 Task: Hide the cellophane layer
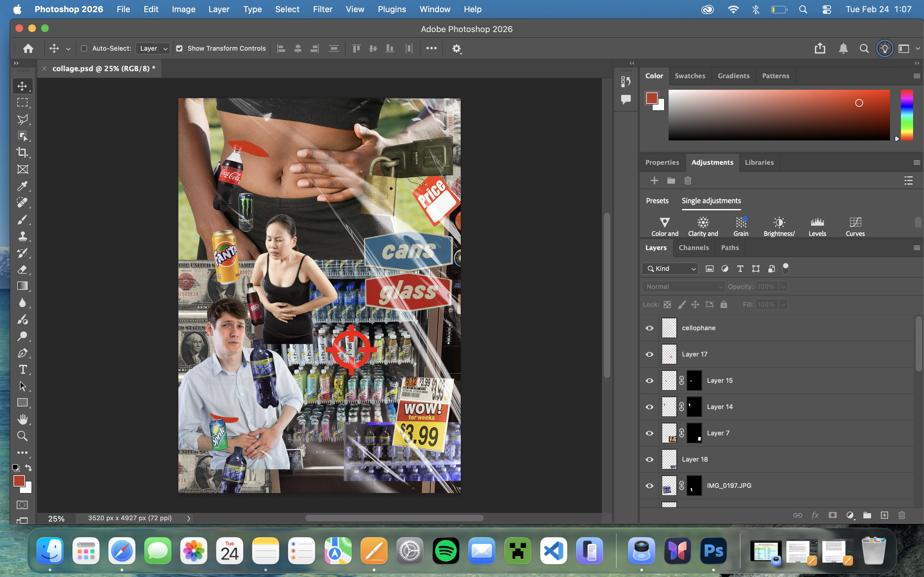point(649,328)
